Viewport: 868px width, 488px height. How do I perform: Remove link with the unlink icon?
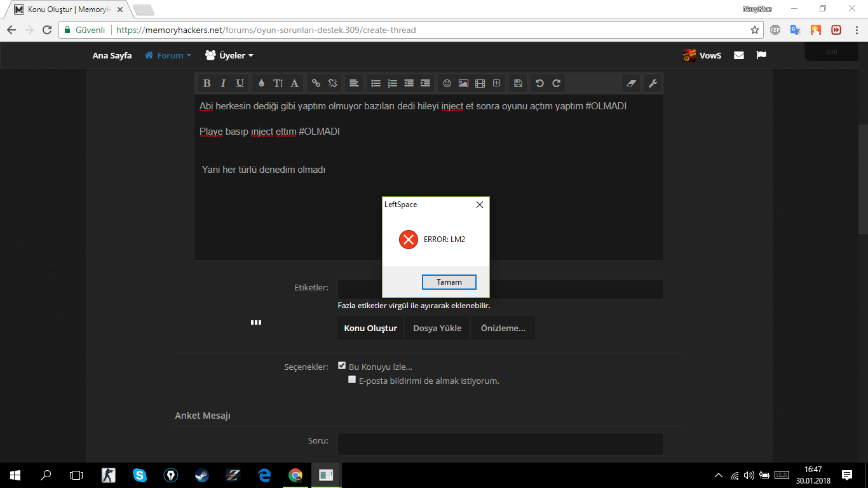332,83
